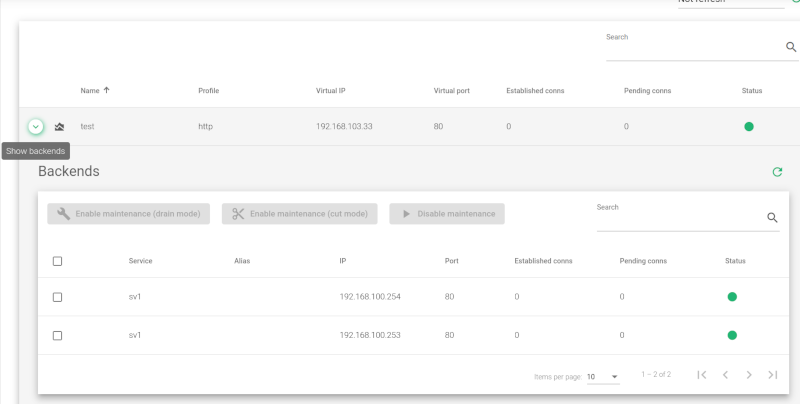Image resolution: width=800 pixels, height=404 pixels.
Task: Click status dot for backend 192.168.100.253
Action: point(732,335)
